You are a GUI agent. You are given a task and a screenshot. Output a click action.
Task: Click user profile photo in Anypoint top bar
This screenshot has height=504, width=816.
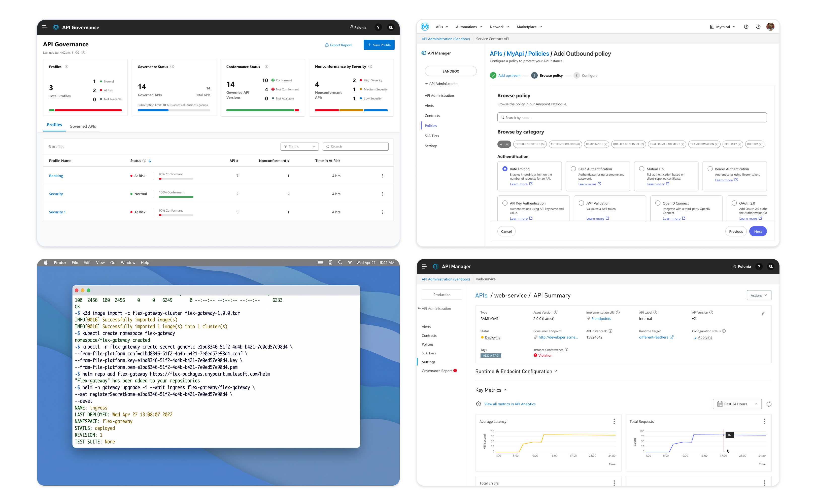[770, 27]
